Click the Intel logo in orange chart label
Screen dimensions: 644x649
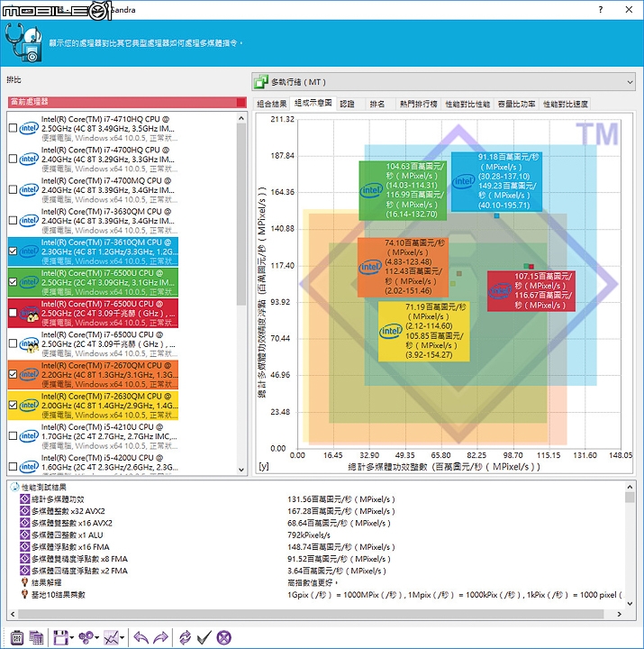370,267
